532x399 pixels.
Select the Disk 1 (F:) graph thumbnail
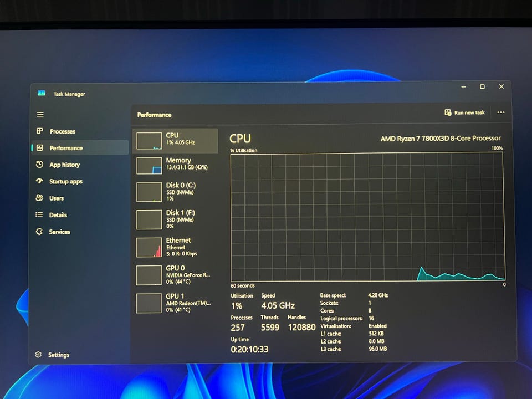tap(149, 219)
